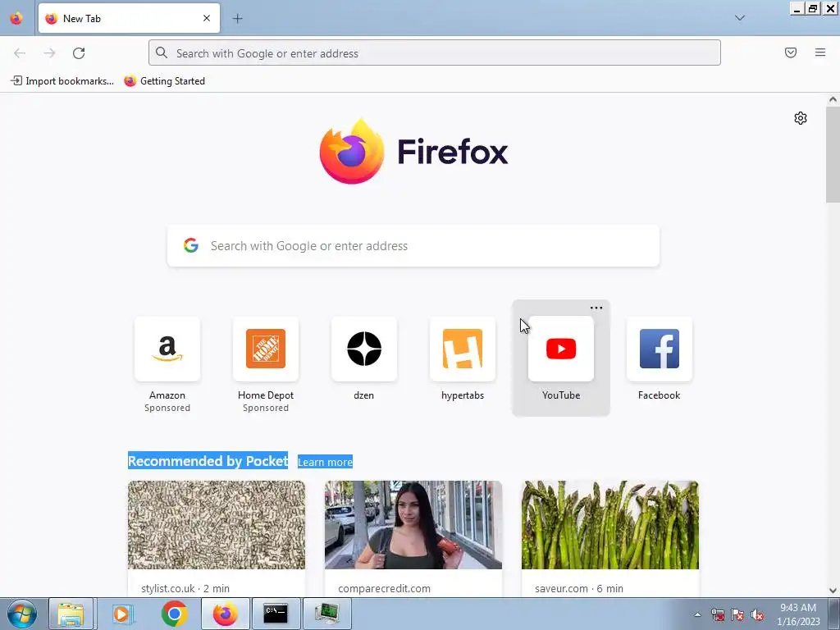The width and height of the screenshot is (840, 630).
Task: Open comparecredit.com story thumbnail
Action: [413, 525]
